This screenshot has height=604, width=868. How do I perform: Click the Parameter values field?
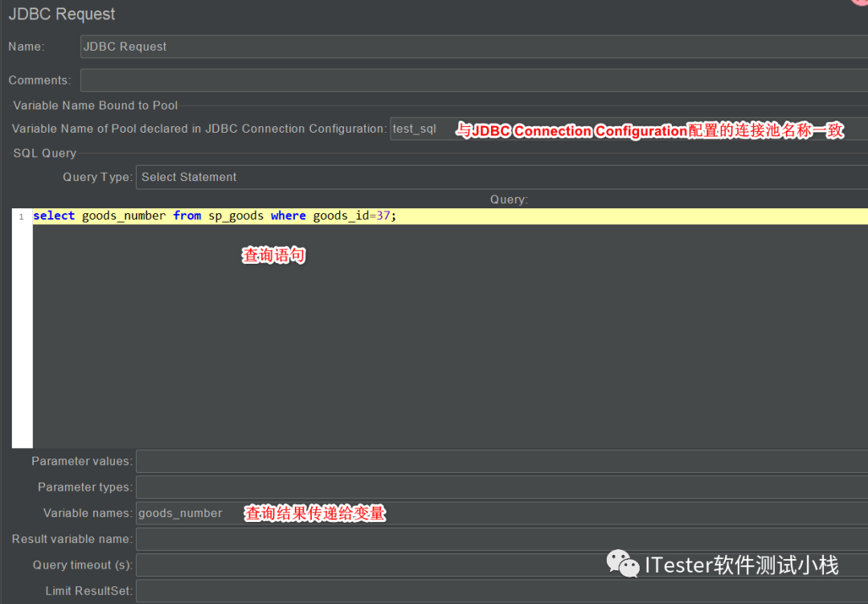click(502, 462)
